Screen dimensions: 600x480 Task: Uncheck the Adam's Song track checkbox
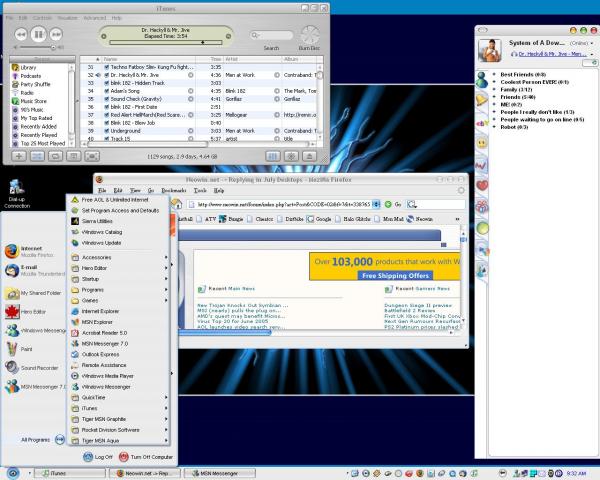coord(107,91)
